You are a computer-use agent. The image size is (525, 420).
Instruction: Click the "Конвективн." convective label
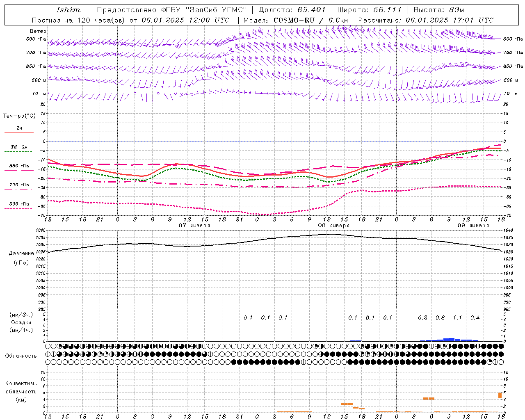pos(21,383)
